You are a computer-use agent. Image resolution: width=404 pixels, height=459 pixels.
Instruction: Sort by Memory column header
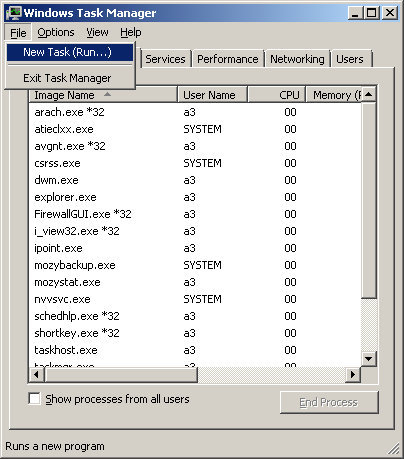(x=334, y=95)
